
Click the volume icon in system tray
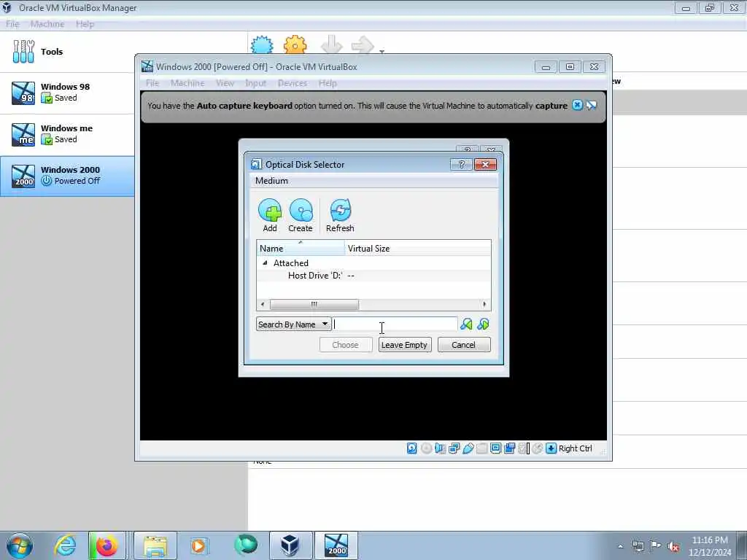tap(673, 546)
